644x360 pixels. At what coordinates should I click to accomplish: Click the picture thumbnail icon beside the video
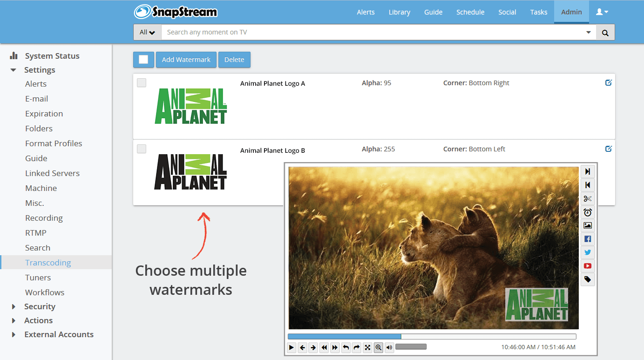[x=588, y=226]
